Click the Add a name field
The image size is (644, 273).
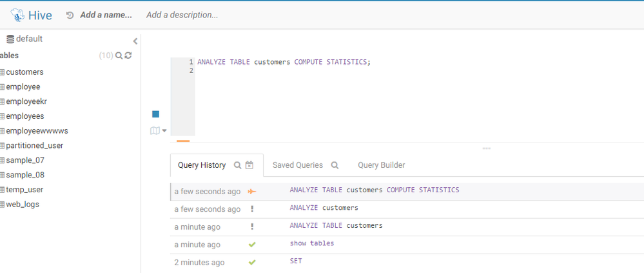pos(106,15)
